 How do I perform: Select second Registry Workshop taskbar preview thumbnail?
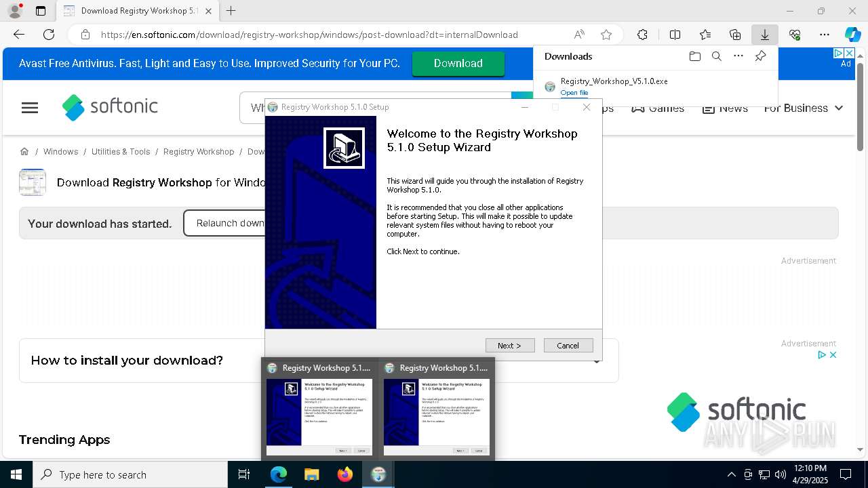437,409
